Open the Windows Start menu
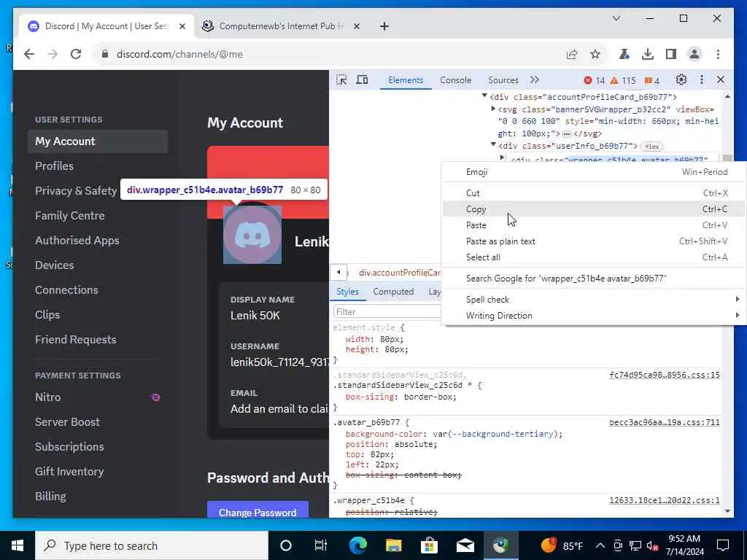This screenshot has width=747, height=560. pos(18,545)
